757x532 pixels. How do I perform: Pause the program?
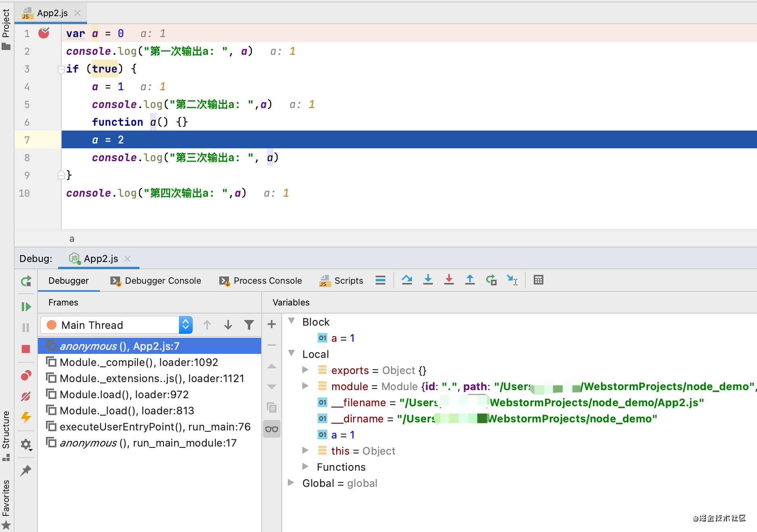(26, 328)
